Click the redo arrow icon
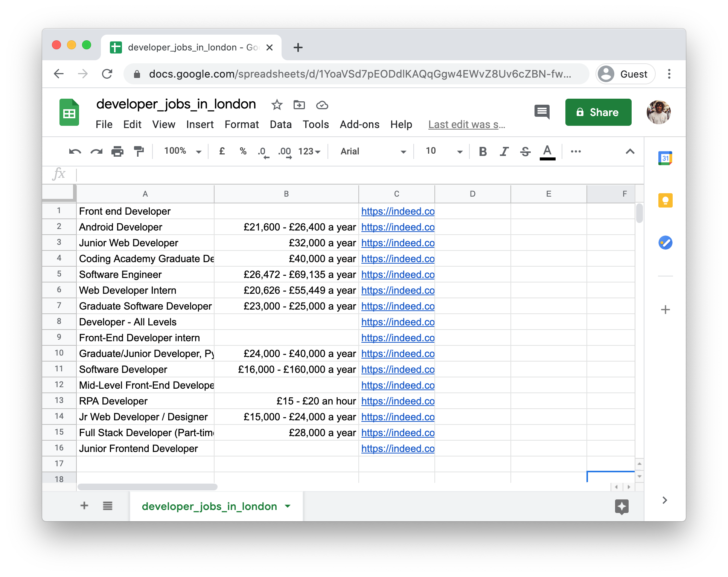Viewport: 728px width, 577px height. pyautogui.click(x=97, y=152)
